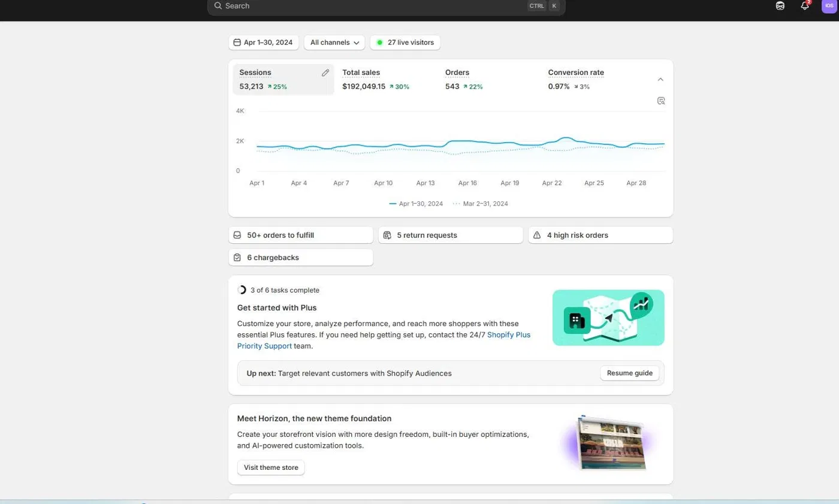Click the Horizon theme preview image
839x504 pixels.
click(610, 443)
